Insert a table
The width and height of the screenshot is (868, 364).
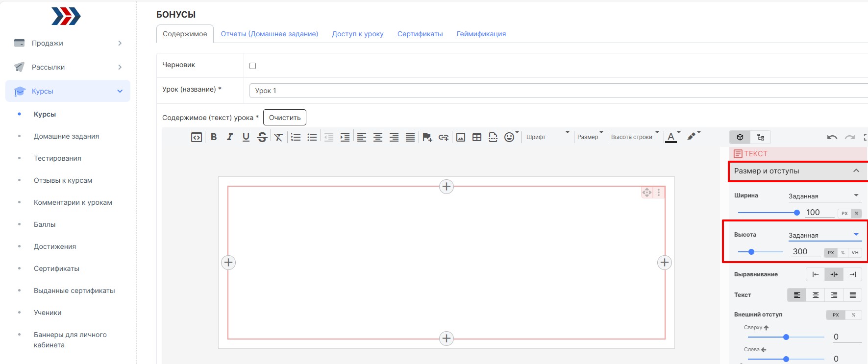(x=477, y=137)
